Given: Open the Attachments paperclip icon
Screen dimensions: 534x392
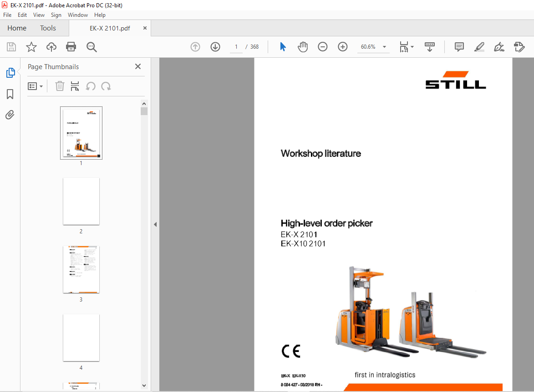Looking at the screenshot, I should 10,115.
